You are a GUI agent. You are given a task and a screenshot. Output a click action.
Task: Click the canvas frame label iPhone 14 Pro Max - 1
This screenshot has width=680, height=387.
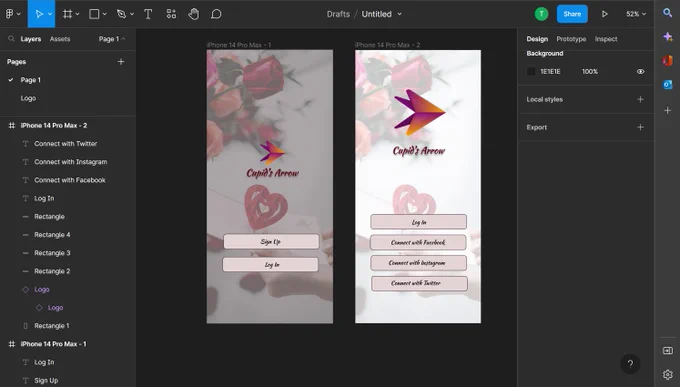239,45
